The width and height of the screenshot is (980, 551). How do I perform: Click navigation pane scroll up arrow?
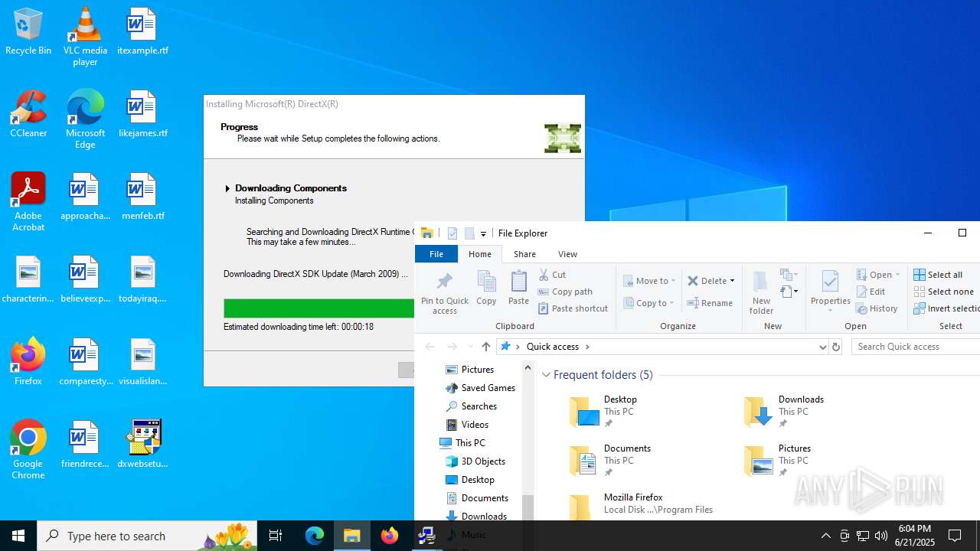(x=528, y=368)
